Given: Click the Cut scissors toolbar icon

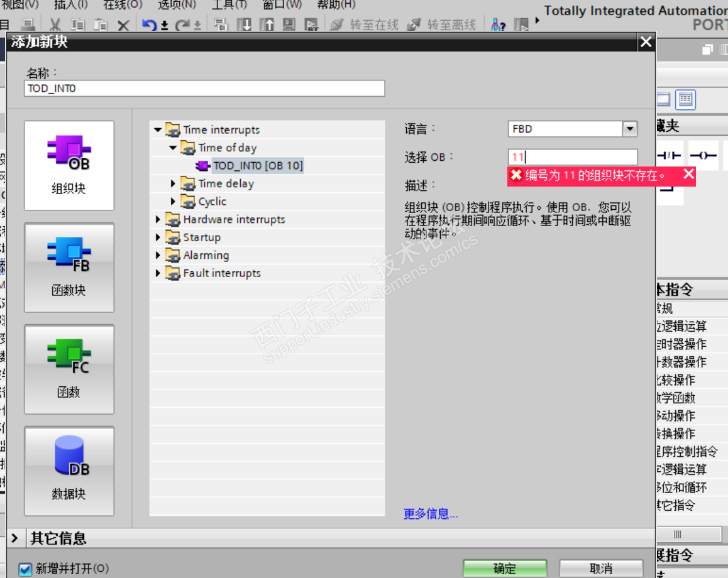Looking at the screenshot, I should pyautogui.click(x=55, y=24).
